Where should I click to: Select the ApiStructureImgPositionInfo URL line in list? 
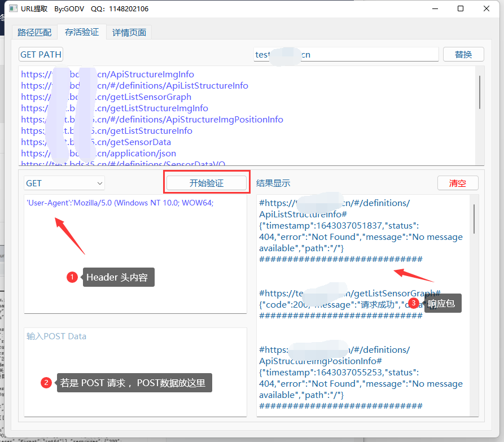click(152, 119)
